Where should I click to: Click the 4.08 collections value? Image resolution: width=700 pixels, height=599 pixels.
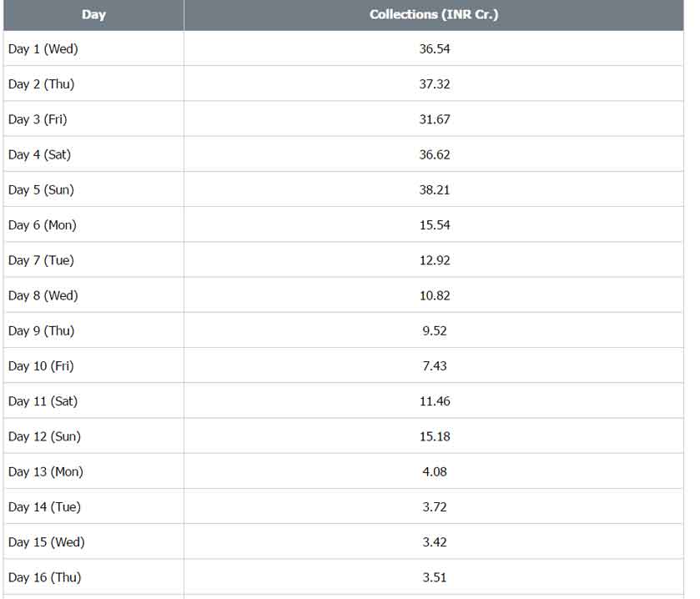click(x=435, y=472)
